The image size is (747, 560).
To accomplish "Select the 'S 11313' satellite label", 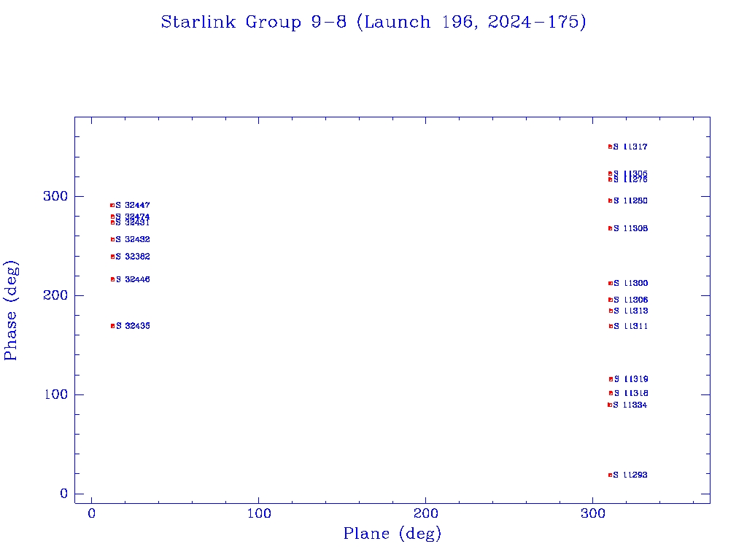I will pyautogui.click(x=630, y=311).
